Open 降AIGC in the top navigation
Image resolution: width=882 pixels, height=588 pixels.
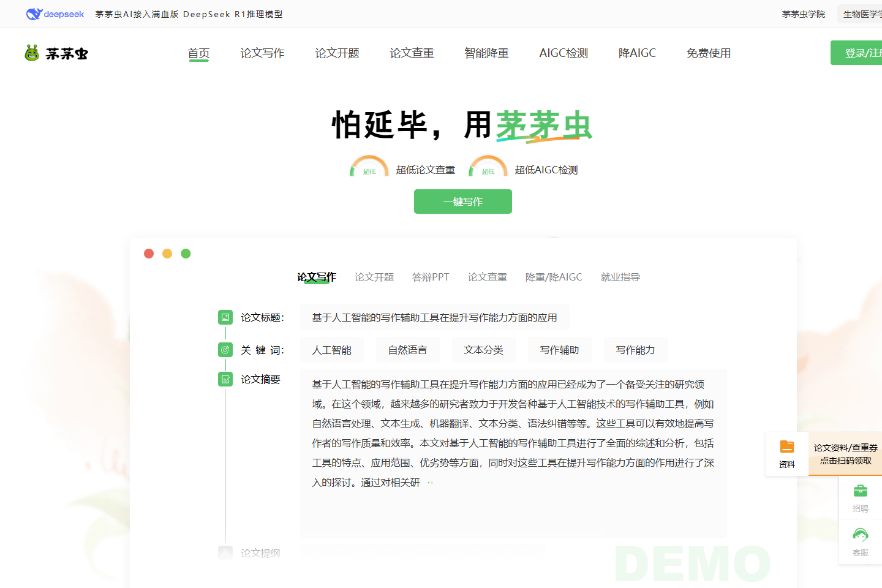point(637,53)
